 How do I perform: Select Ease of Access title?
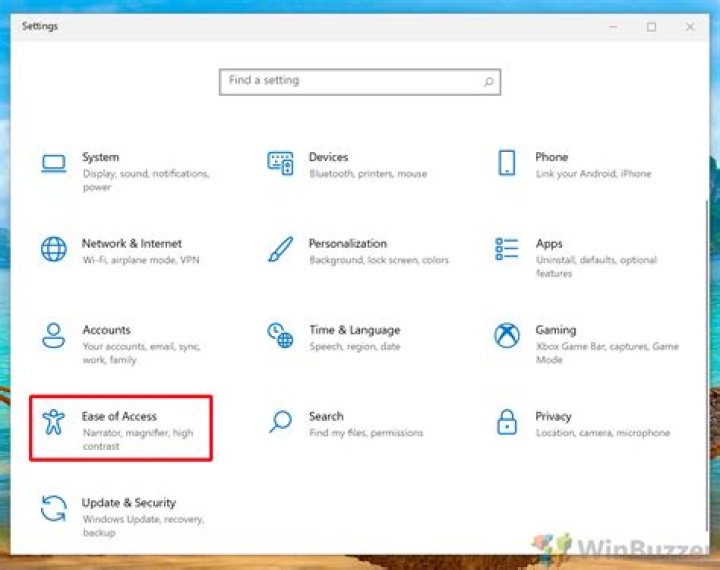point(119,416)
